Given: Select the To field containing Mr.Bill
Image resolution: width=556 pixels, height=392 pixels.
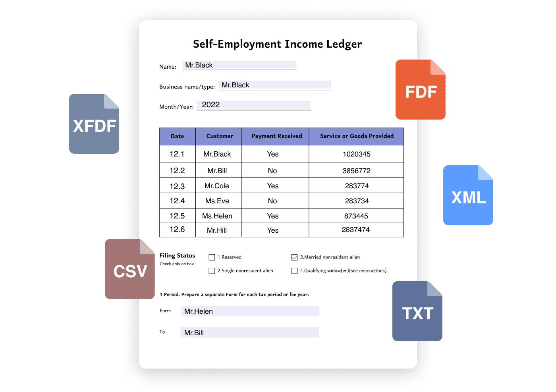Looking at the screenshot, I should click(x=250, y=332).
